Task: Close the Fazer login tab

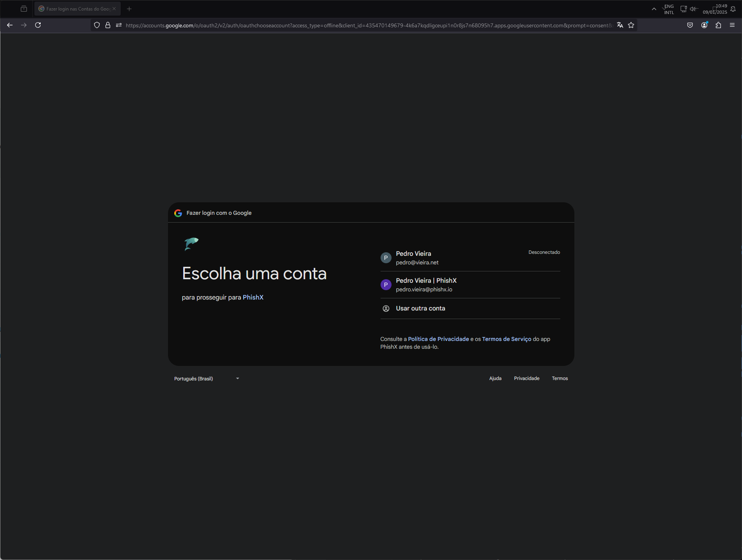Action: tap(114, 9)
